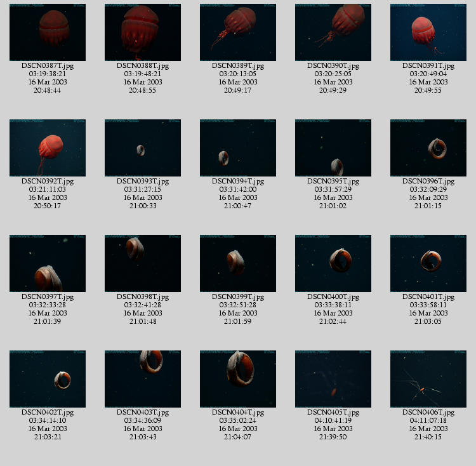Open the DSCN0404T.jpg thumbnail image

point(238,379)
